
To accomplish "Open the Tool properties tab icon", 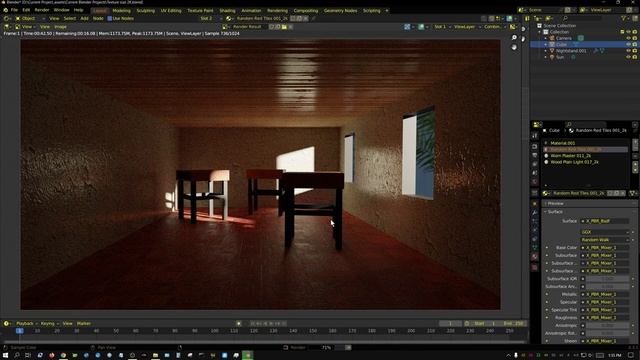I will pos(535,136).
